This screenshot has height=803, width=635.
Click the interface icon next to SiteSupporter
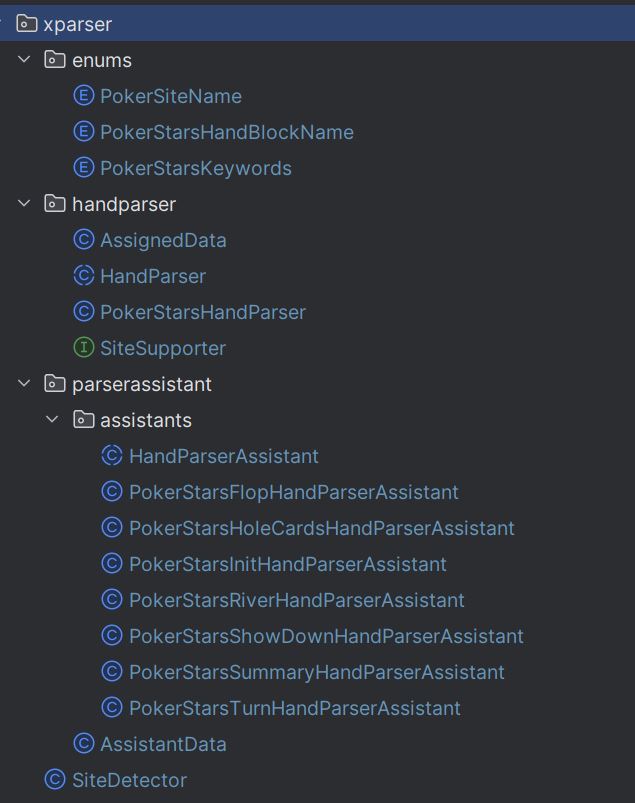[83, 348]
